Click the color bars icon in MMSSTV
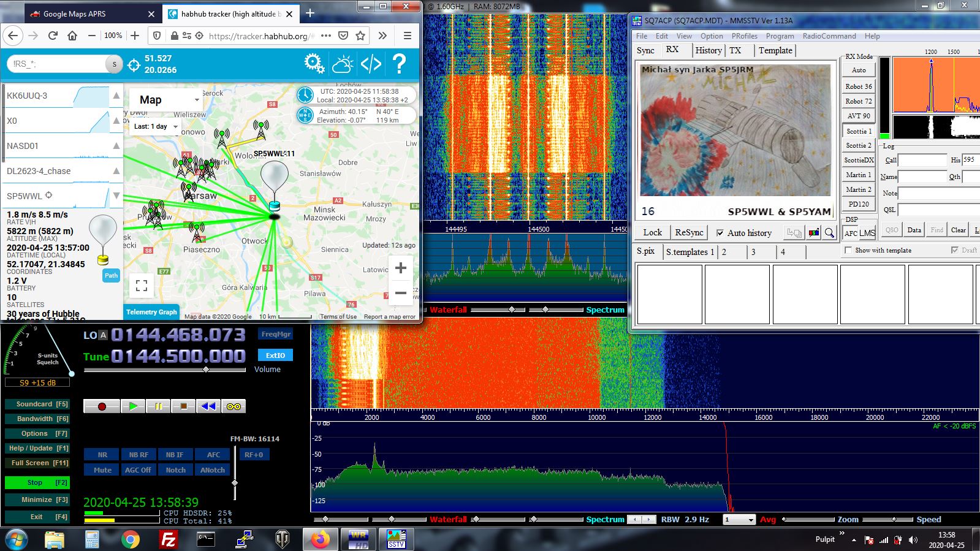Viewport: 980px width, 551px height. pyautogui.click(x=814, y=233)
